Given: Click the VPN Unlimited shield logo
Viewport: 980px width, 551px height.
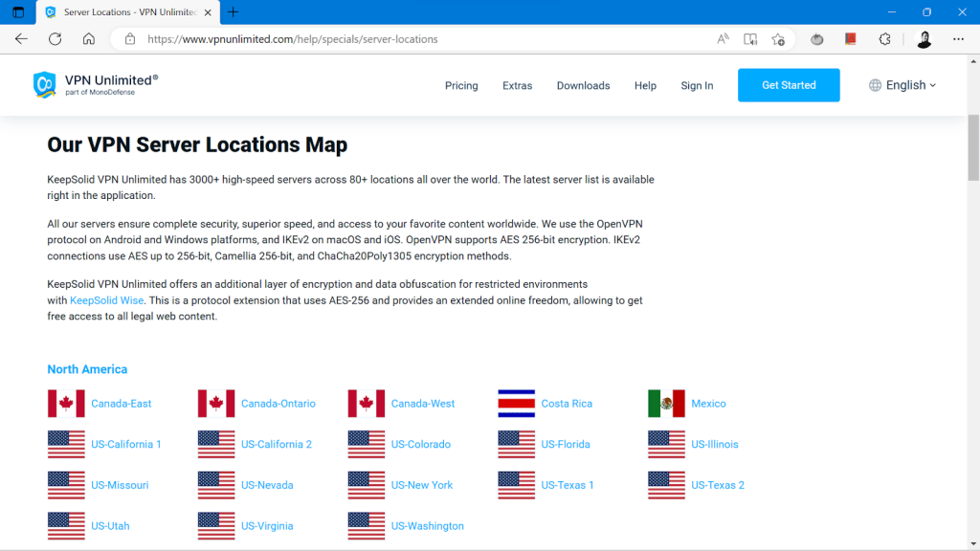Looking at the screenshot, I should (44, 85).
